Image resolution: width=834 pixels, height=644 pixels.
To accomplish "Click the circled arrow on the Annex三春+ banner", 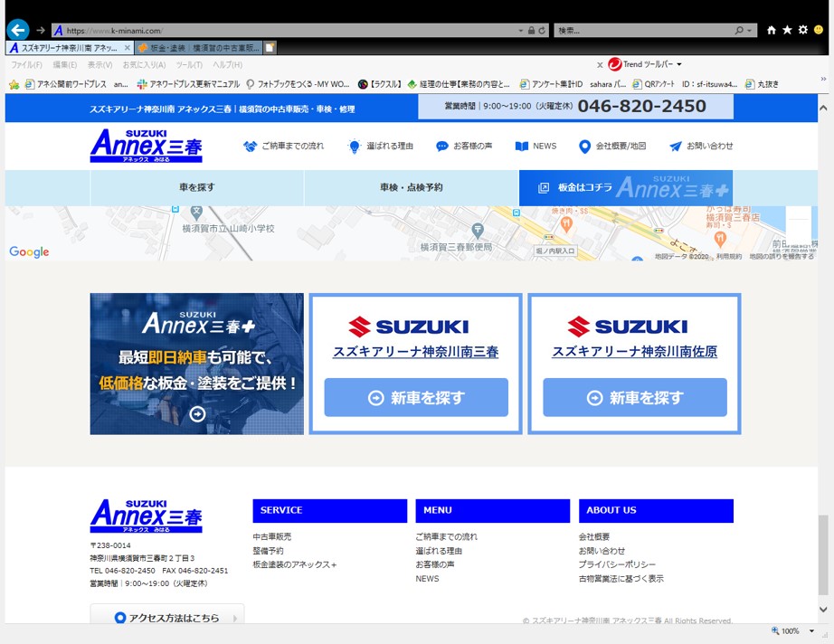I will point(197,413).
